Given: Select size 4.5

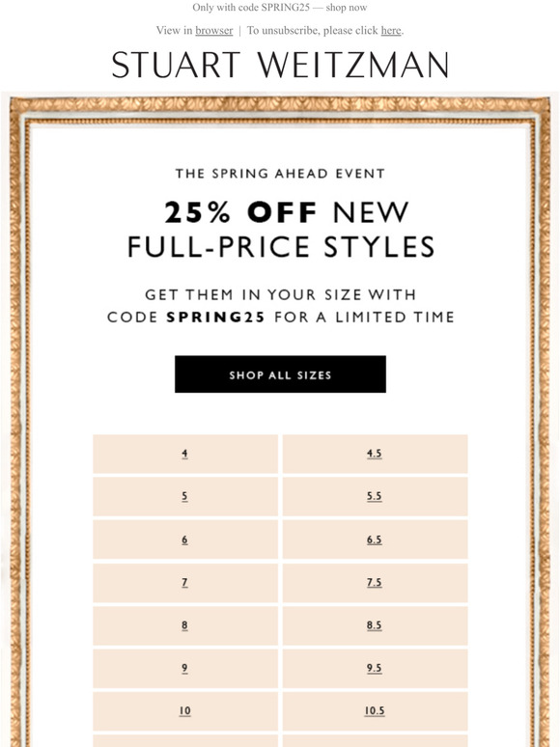Looking at the screenshot, I should [x=375, y=454].
